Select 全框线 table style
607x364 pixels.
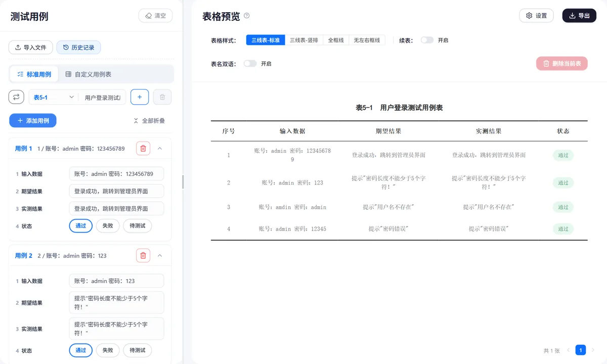tap(336, 40)
